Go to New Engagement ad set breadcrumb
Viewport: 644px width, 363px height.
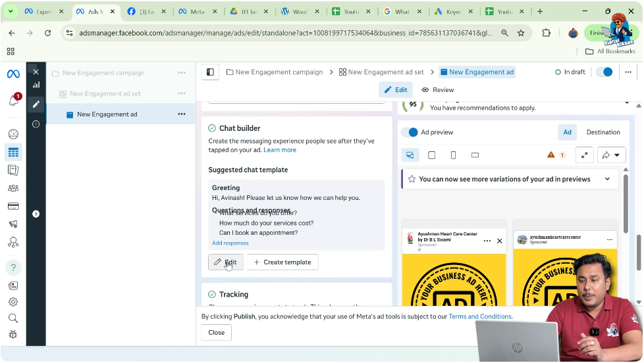pos(381,72)
